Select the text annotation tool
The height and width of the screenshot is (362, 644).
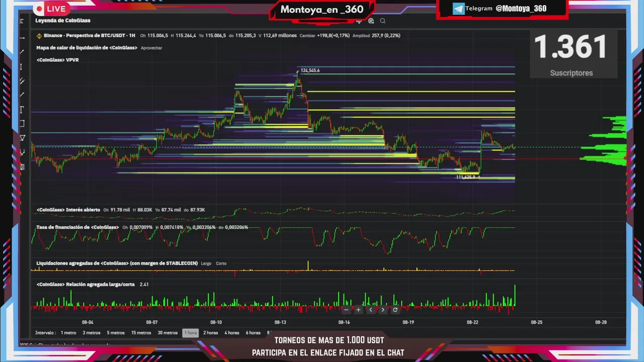pos(22,110)
